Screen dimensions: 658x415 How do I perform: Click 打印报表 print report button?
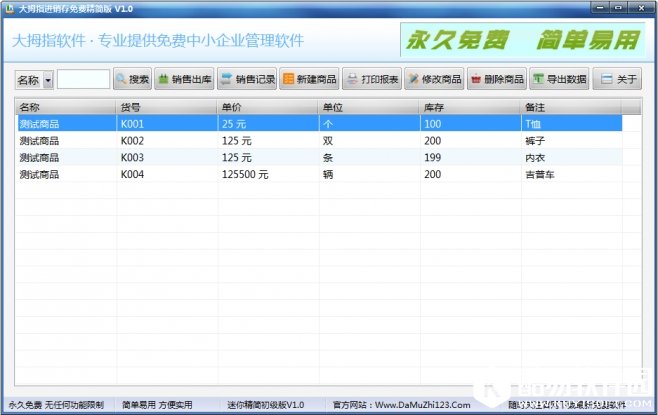(x=372, y=78)
